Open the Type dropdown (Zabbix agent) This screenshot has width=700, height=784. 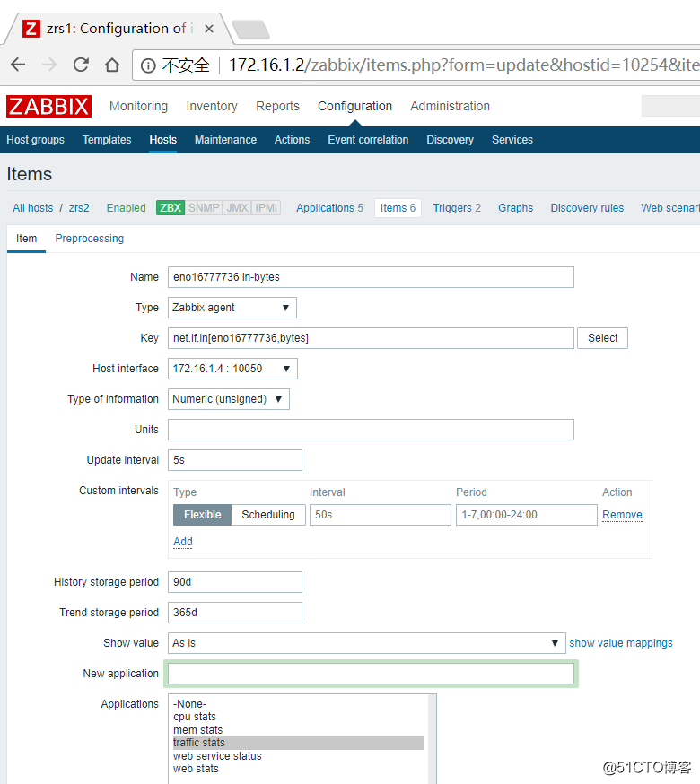(x=232, y=308)
